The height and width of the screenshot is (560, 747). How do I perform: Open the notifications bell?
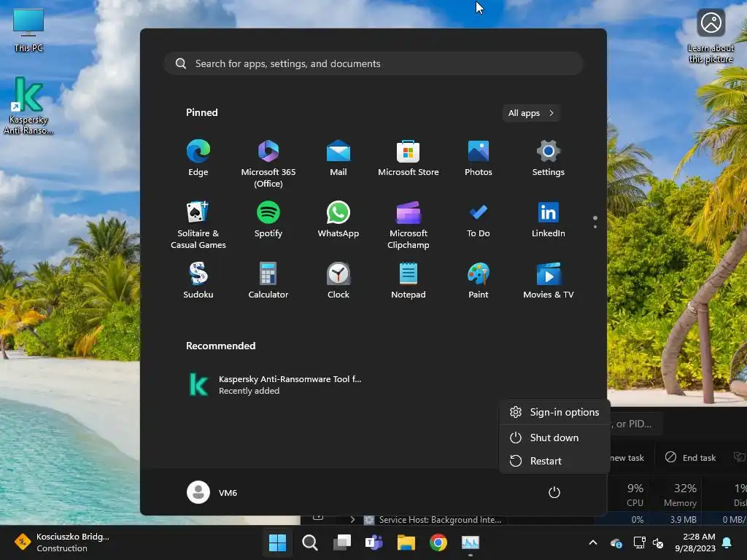(x=727, y=542)
